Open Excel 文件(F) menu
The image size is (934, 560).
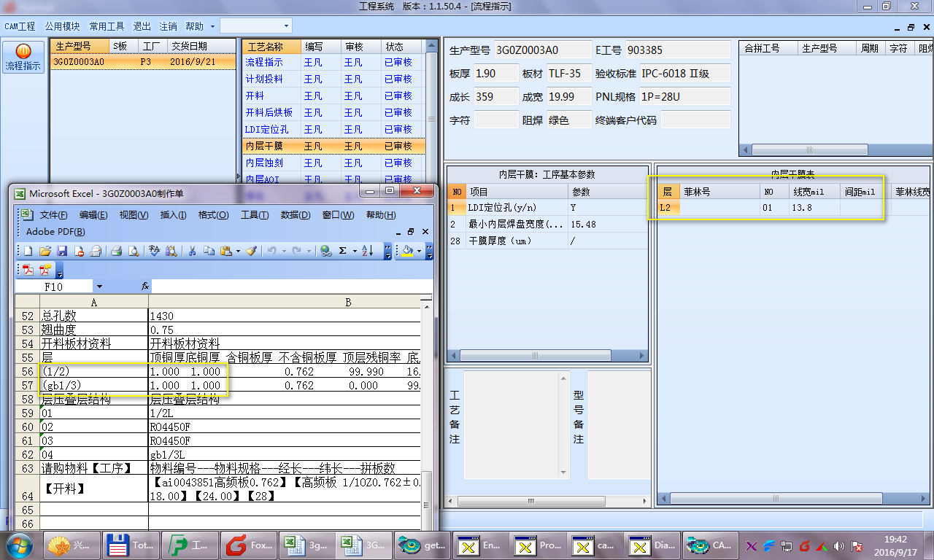(x=53, y=215)
